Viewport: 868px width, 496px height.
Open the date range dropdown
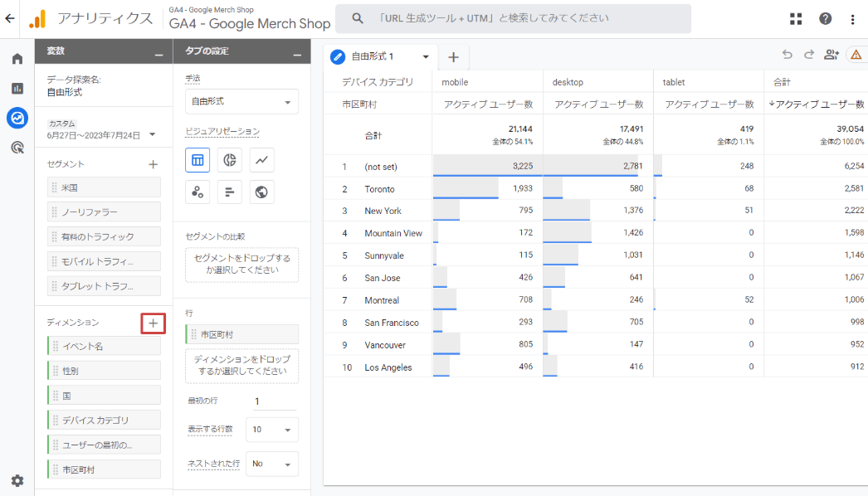pos(152,134)
